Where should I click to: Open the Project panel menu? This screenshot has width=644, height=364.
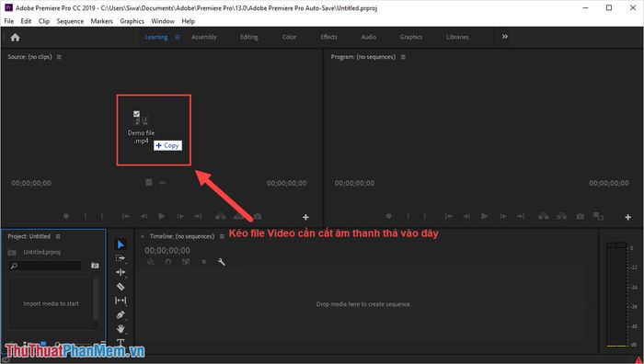click(58, 236)
